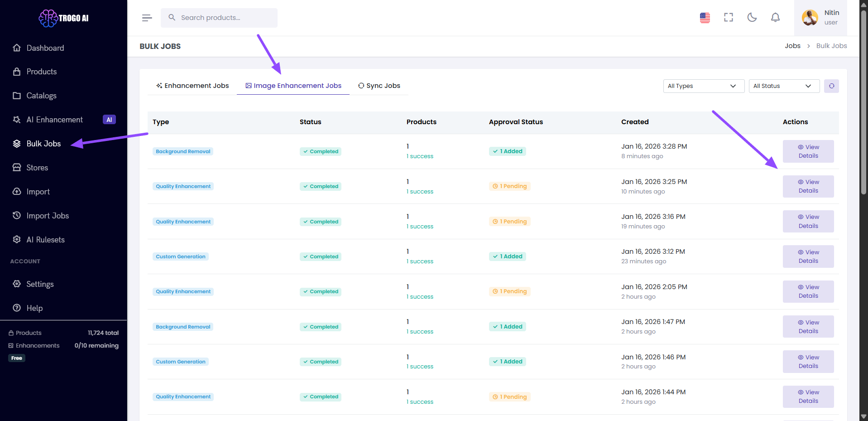Go to Stores in sidebar
868x421 pixels.
[37, 168]
